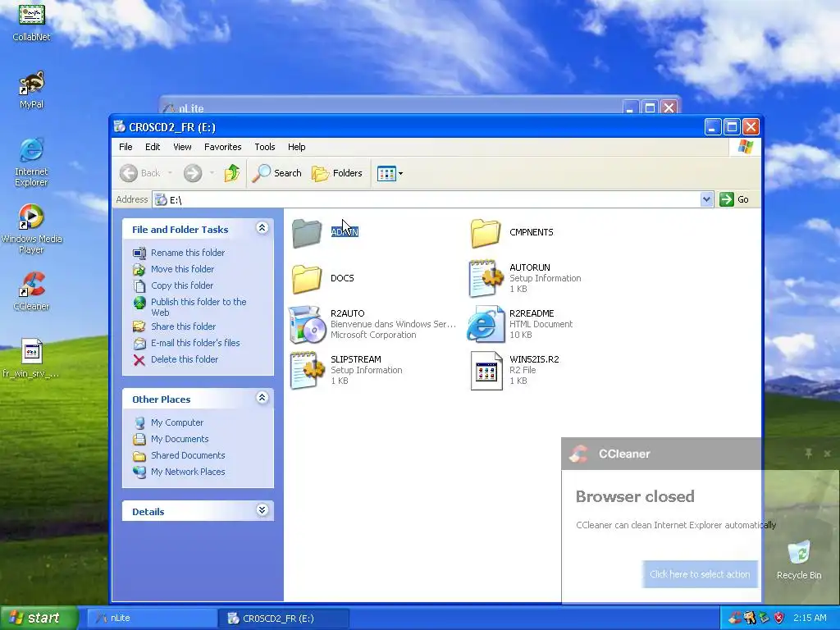The height and width of the screenshot is (630, 840).
Task: Click the 2:15 AM taskbar clock
Action: pos(810,619)
